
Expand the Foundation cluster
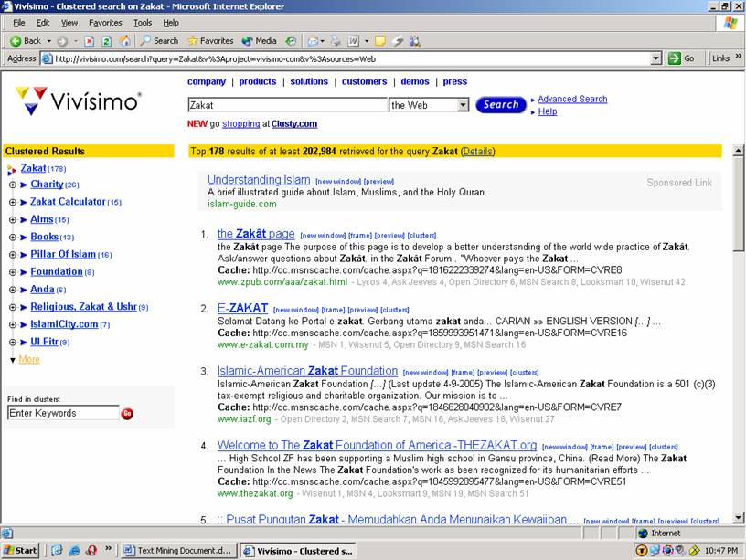tap(13, 272)
